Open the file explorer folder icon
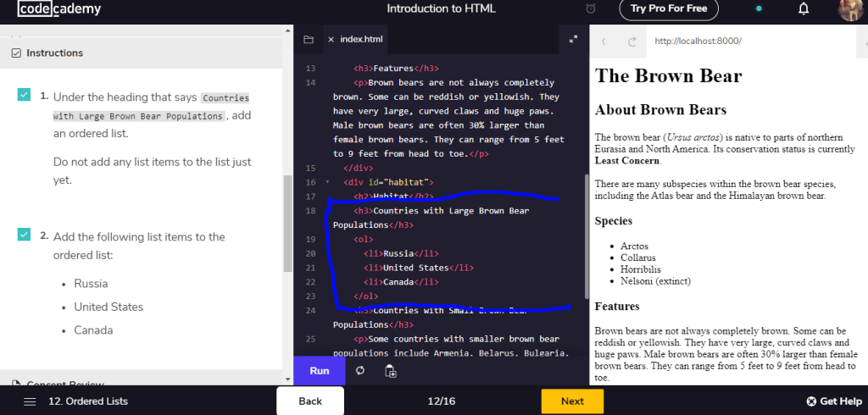868x415 pixels. point(309,39)
